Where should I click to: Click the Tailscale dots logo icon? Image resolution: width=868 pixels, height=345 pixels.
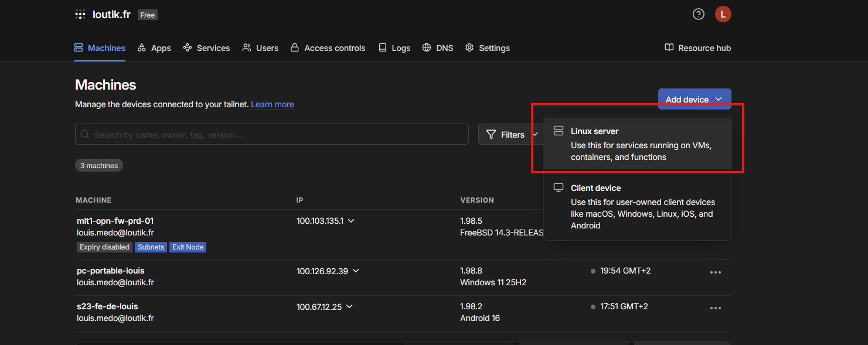[80, 15]
